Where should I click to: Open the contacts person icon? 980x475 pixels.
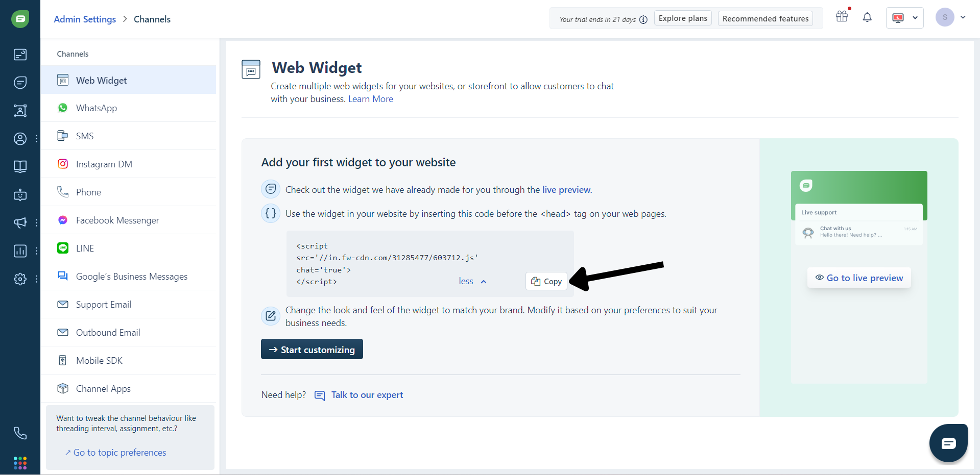click(20, 139)
